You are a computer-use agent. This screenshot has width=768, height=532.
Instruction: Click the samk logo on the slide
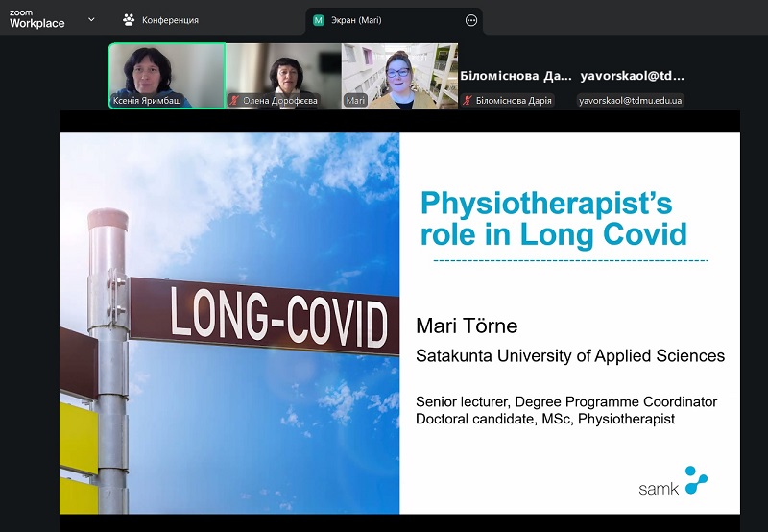point(672,482)
